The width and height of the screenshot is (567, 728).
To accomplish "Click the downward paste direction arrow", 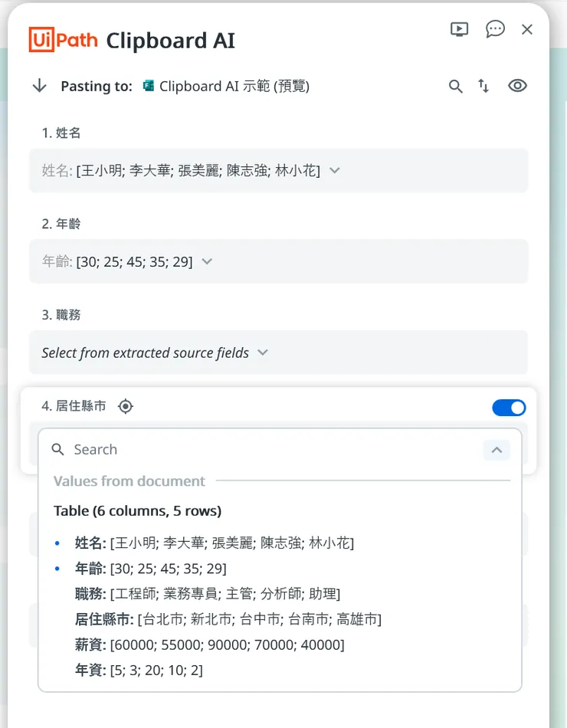I will click(x=39, y=86).
